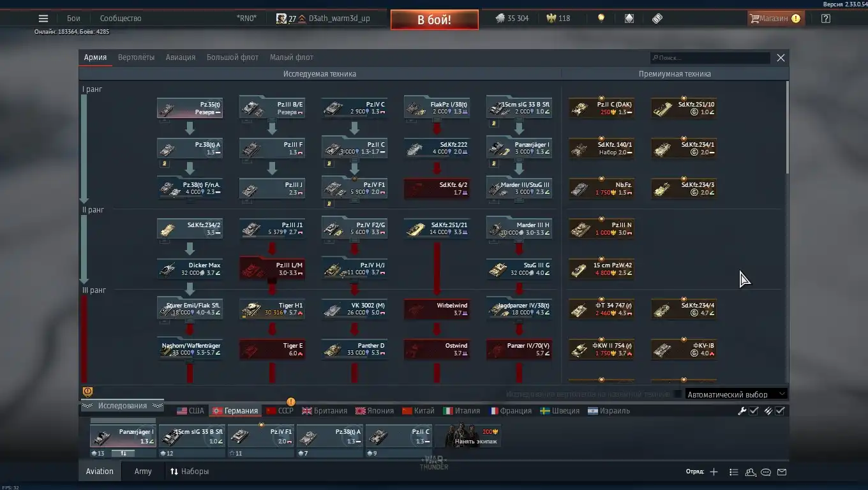Open the chat bubble icon
The height and width of the screenshot is (490, 868).
coord(767,472)
